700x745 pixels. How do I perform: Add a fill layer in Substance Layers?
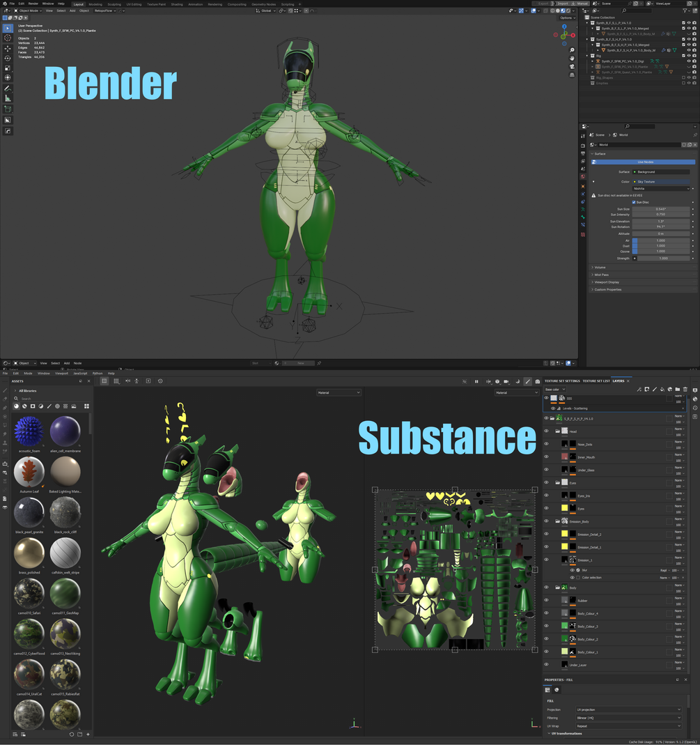[662, 389]
